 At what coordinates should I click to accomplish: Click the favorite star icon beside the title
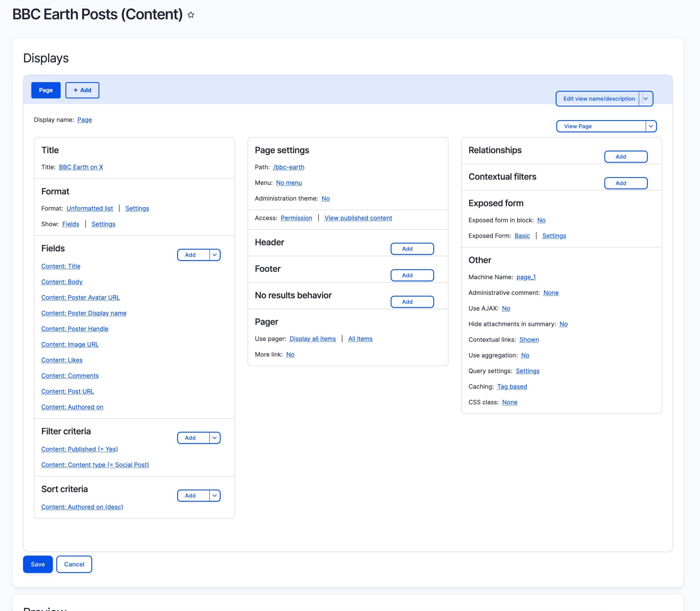coord(191,15)
